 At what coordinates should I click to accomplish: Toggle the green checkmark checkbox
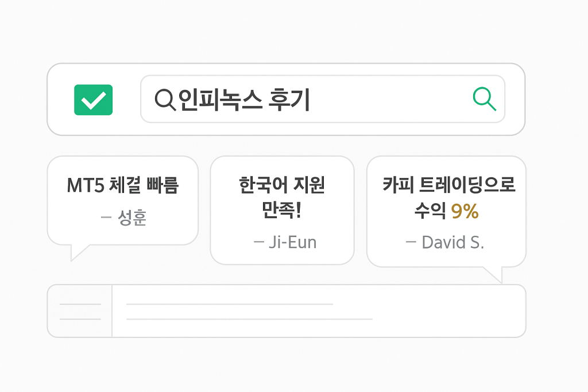coord(94,100)
